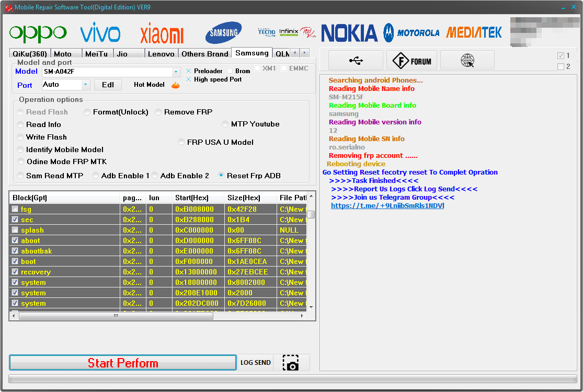The image size is (583, 392).
Task: Click the partition table vertical scrollbar thumb
Action: pyautogui.click(x=311, y=214)
